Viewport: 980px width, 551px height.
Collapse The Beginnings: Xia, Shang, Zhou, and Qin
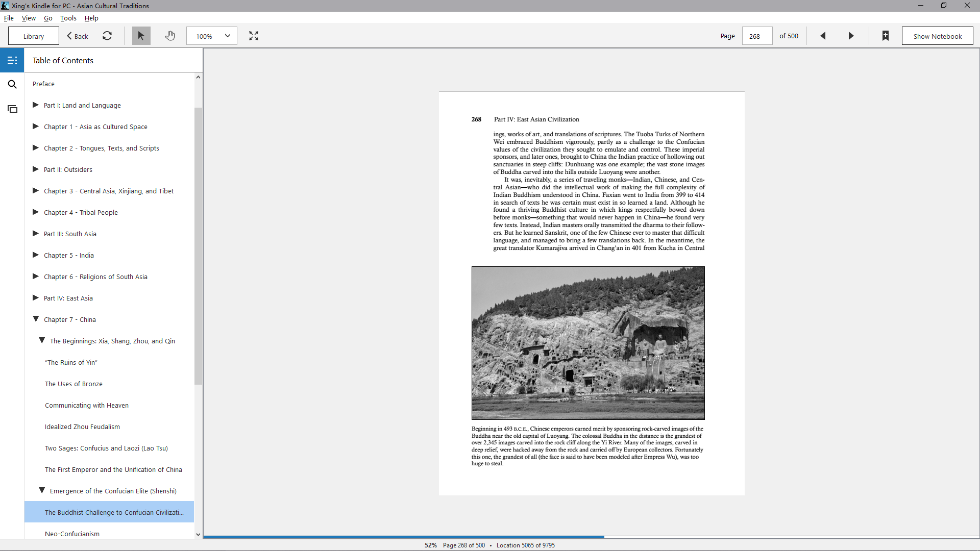click(42, 340)
